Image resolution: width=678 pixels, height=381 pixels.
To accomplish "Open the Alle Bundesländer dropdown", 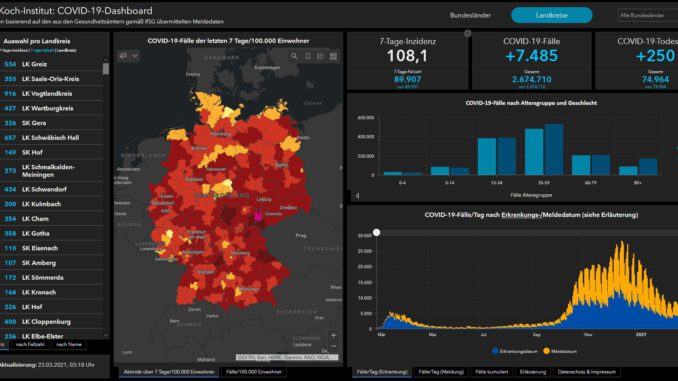I will (x=648, y=15).
